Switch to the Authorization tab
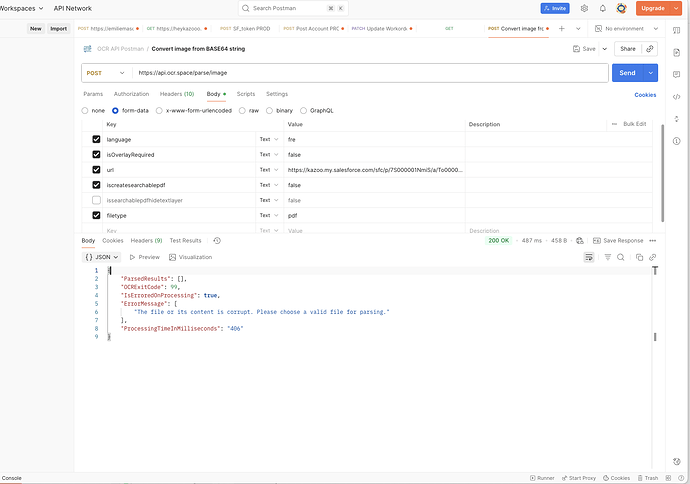This screenshot has height=484, width=690. pyautogui.click(x=131, y=94)
